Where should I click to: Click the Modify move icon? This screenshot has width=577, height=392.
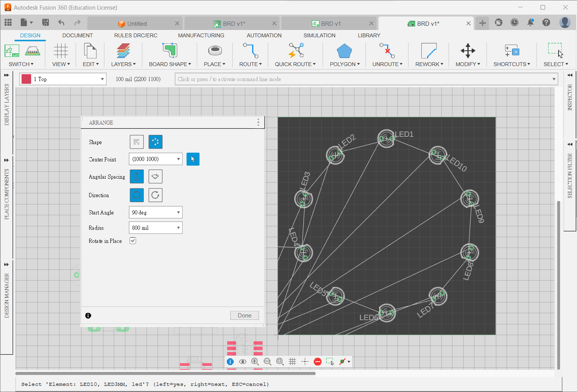click(x=467, y=51)
